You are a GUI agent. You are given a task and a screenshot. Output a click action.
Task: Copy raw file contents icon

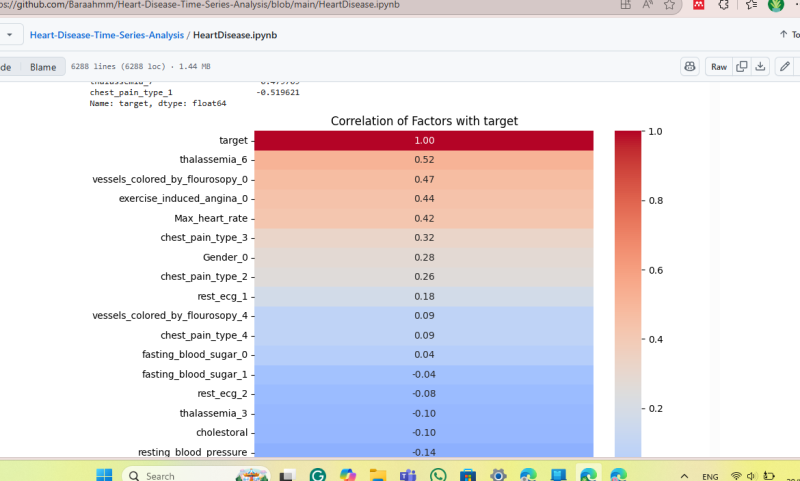[x=741, y=67]
